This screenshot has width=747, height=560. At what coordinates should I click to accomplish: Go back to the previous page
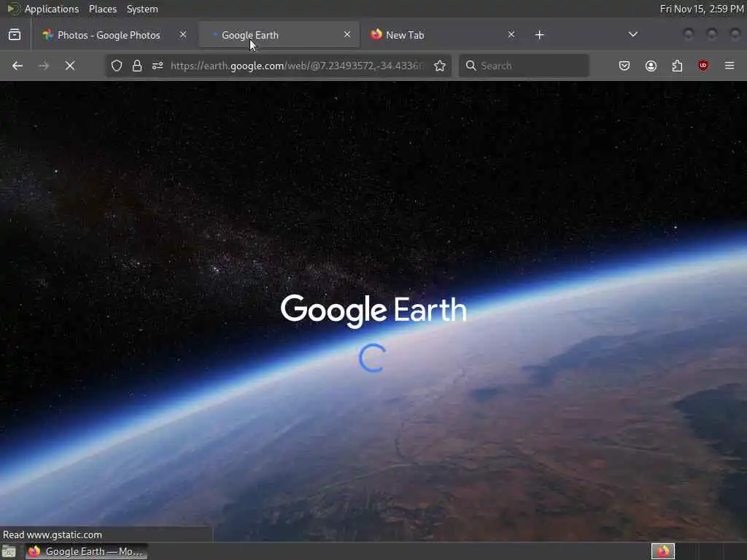point(18,66)
